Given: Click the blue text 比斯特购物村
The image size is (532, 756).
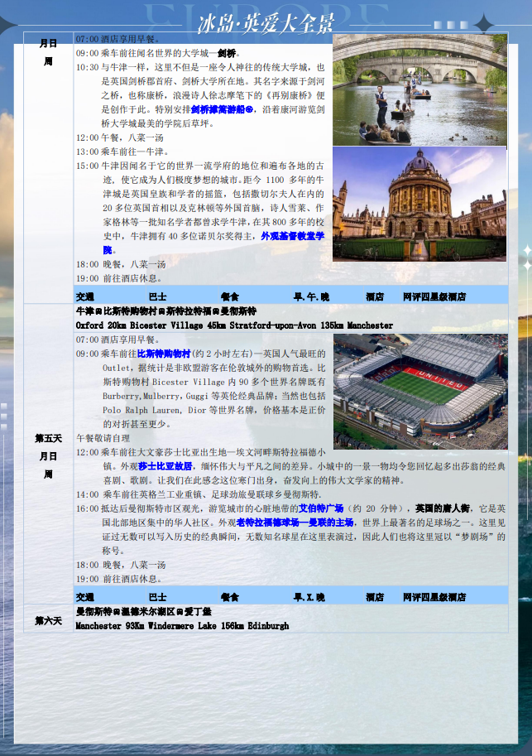Looking at the screenshot, I should click(164, 354).
